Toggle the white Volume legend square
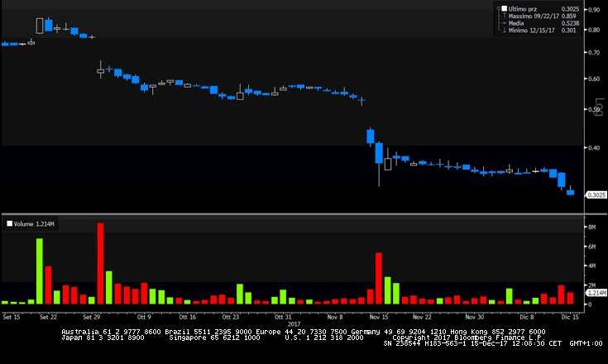Image resolution: width=608 pixels, height=364 pixels. (10, 223)
